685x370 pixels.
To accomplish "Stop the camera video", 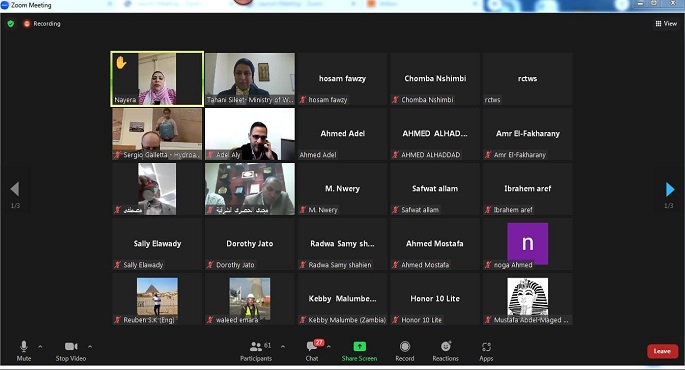I will pyautogui.click(x=71, y=351).
